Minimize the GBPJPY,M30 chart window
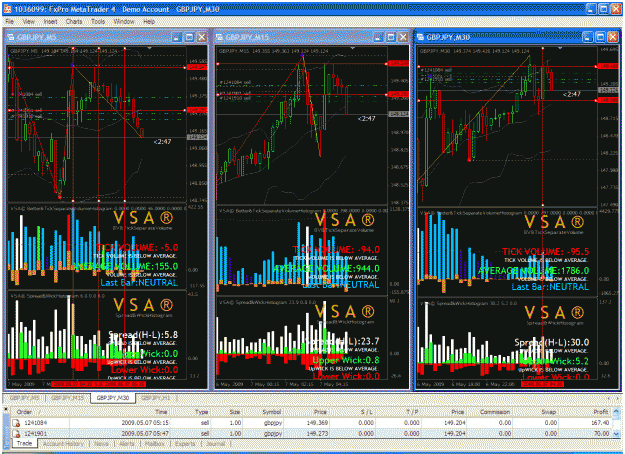 [x=588, y=37]
